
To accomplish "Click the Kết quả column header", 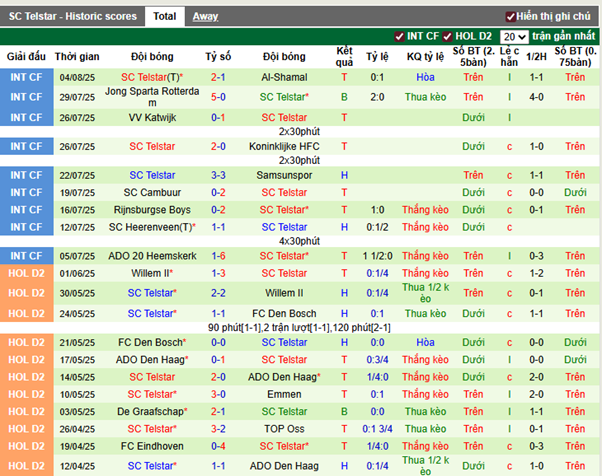I will pyautogui.click(x=344, y=56).
